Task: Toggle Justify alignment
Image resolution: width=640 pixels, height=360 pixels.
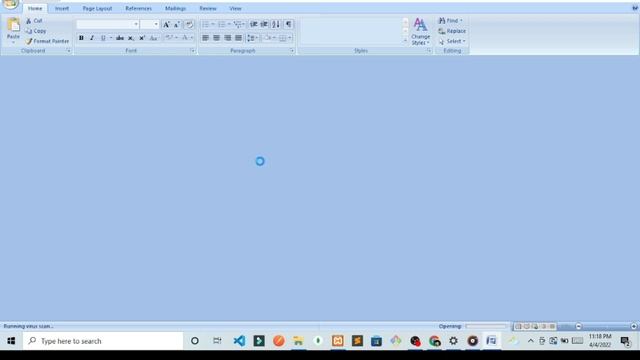Action: tap(238, 38)
